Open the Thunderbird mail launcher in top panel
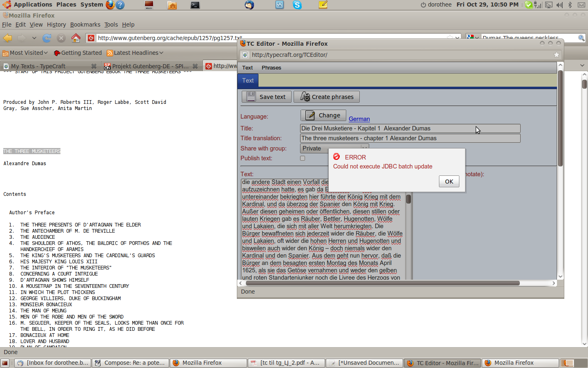The width and height of the screenshot is (588, 368). pyautogui.click(x=249, y=5)
